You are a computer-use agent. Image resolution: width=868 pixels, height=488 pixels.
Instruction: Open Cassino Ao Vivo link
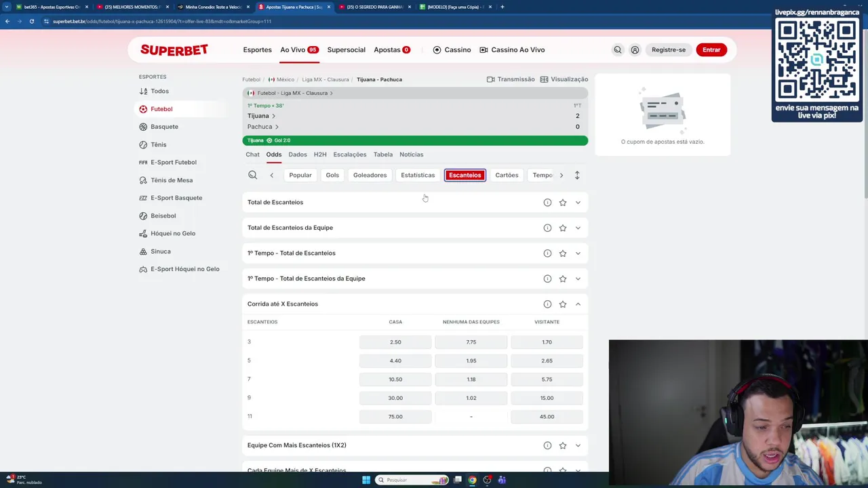point(512,49)
